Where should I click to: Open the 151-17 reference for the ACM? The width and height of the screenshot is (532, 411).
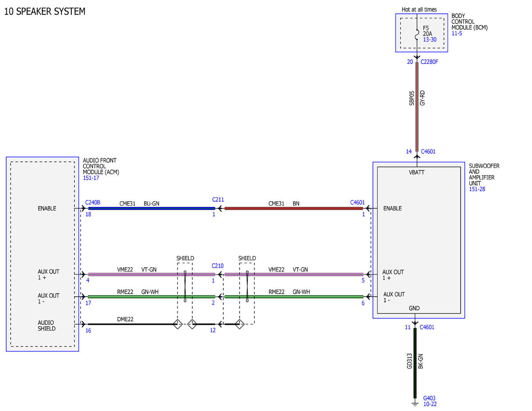coord(91,178)
